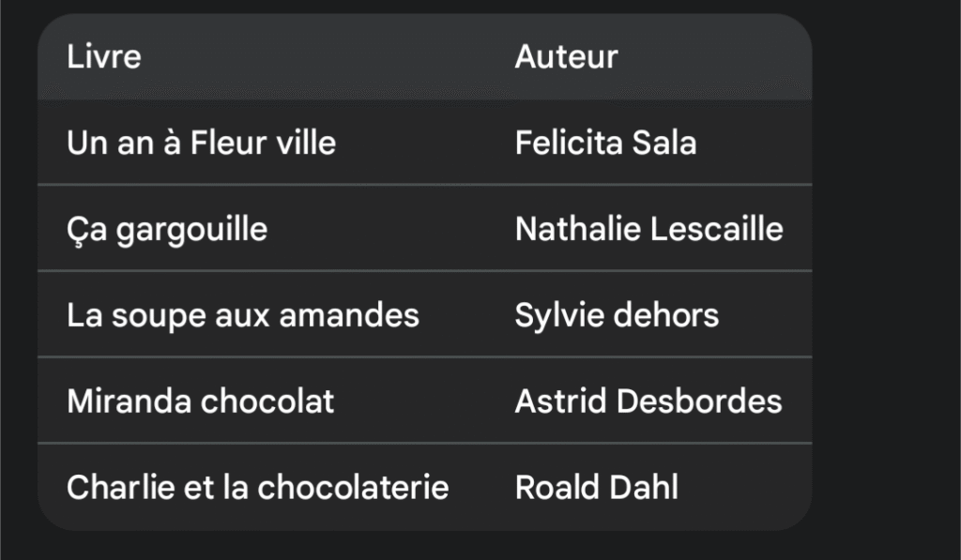Click the author name Felicita Sala

click(605, 144)
